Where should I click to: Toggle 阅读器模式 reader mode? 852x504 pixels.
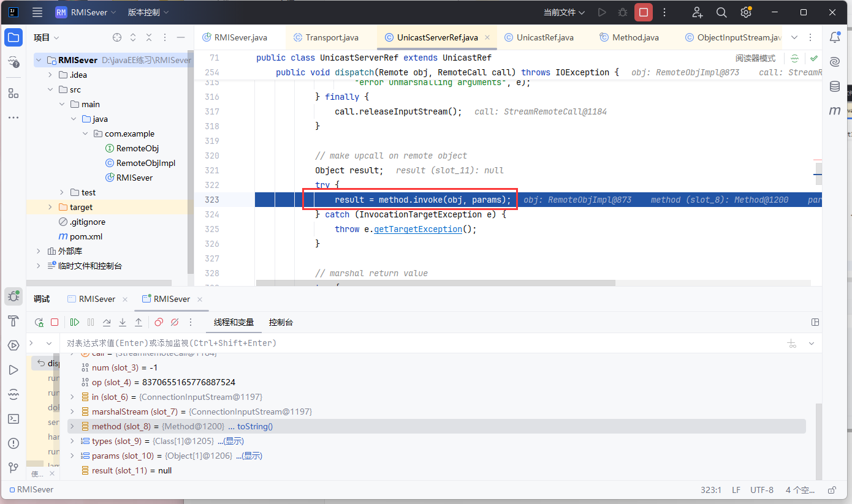755,58
